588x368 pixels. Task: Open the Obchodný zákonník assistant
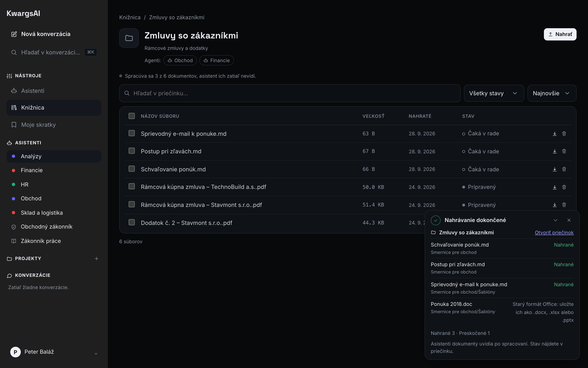point(54,227)
